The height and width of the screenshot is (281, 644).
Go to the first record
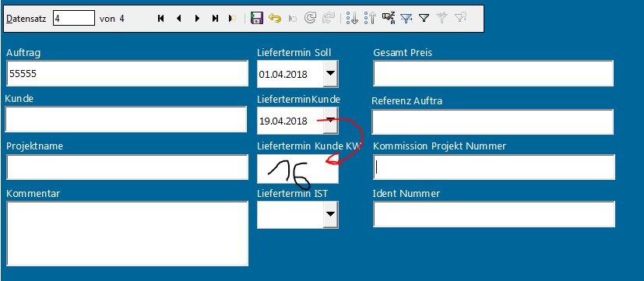[x=161, y=19]
